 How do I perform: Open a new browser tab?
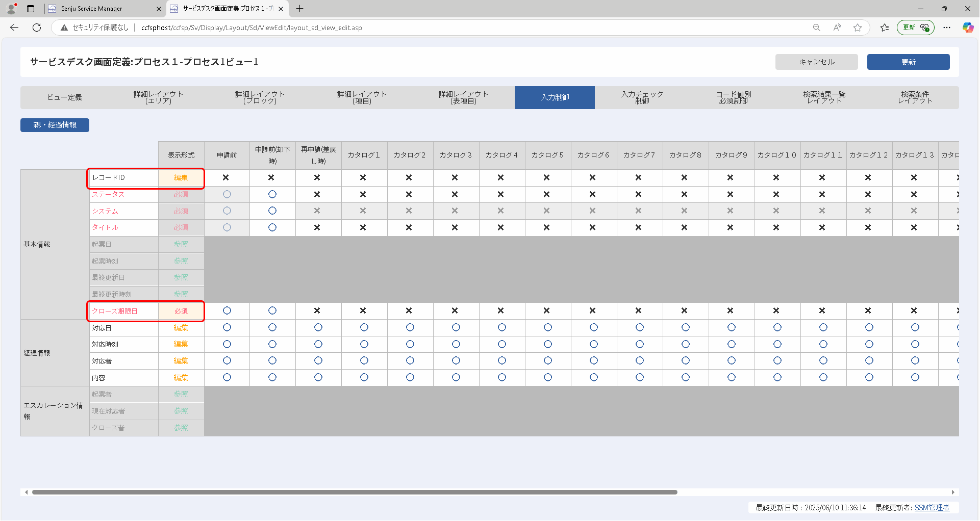[x=299, y=9]
